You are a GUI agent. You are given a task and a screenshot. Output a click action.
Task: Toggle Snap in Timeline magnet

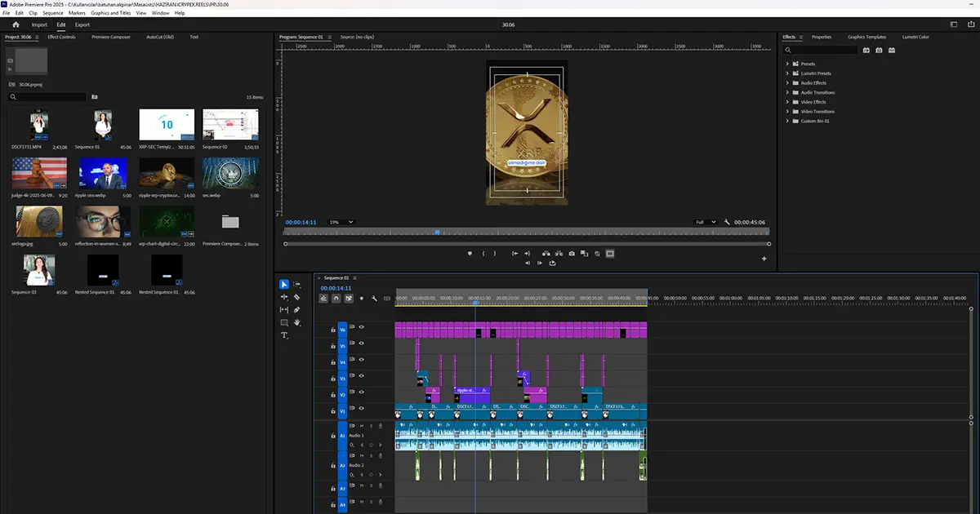coord(336,299)
